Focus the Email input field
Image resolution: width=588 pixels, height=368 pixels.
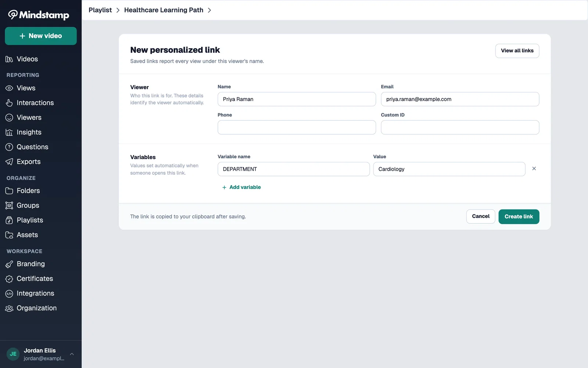(x=460, y=99)
